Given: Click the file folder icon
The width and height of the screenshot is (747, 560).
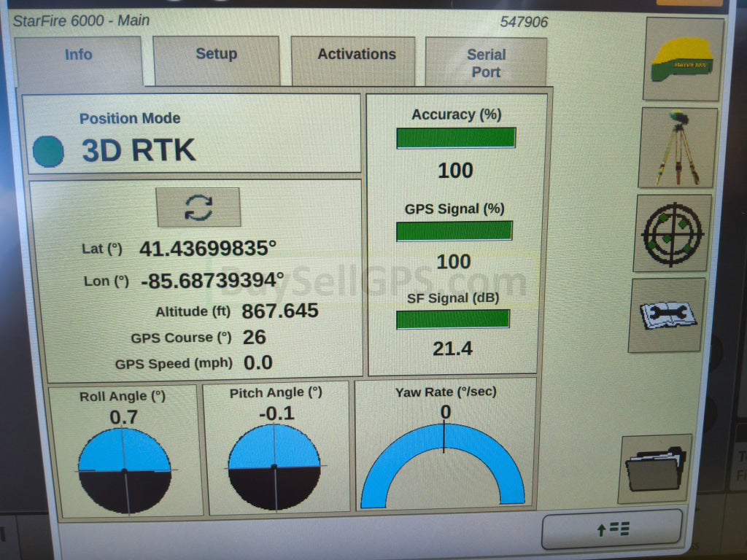Looking at the screenshot, I should tap(655, 469).
